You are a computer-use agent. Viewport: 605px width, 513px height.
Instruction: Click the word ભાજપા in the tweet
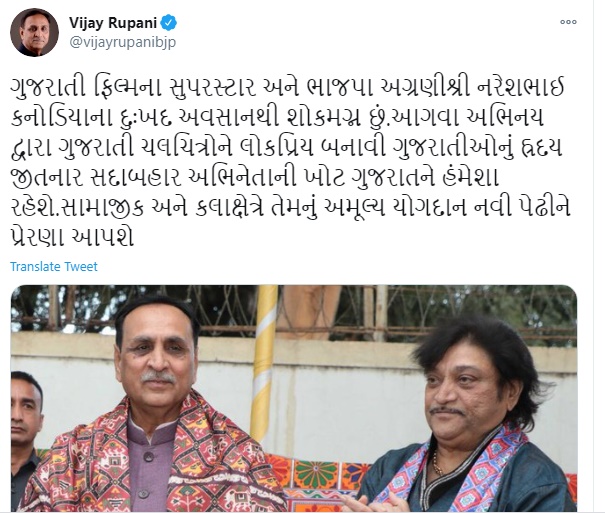point(340,88)
